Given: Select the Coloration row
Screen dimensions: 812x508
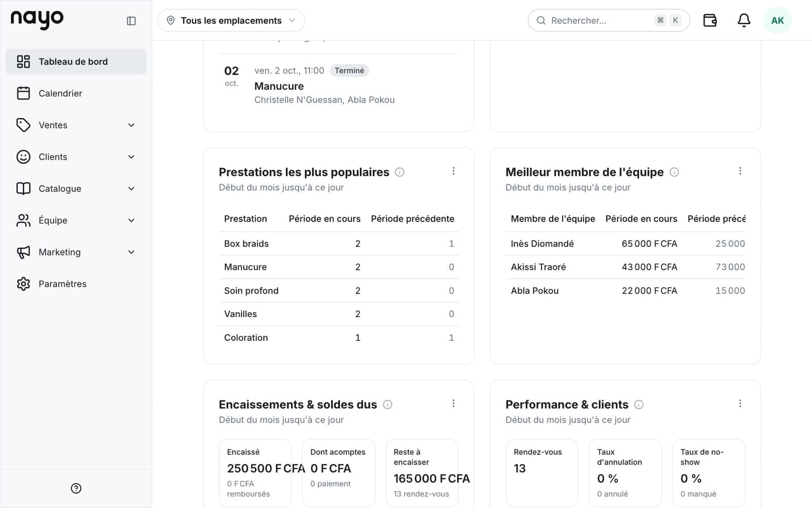Looking at the screenshot, I should coord(339,338).
